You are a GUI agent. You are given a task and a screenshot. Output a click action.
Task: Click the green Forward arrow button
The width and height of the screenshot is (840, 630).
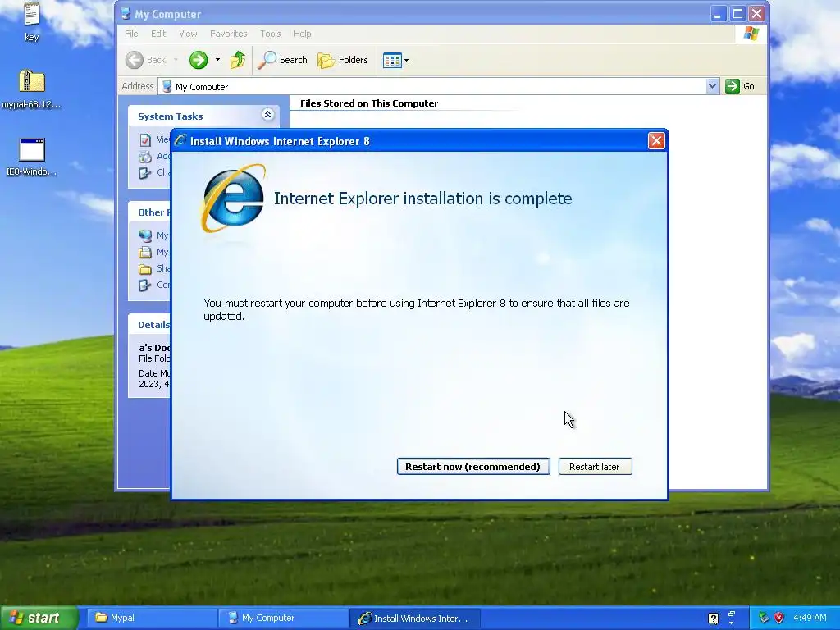199,60
